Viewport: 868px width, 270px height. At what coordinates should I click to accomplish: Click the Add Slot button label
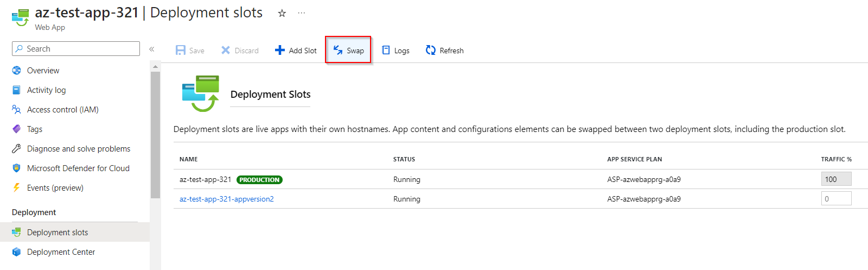tap(303, 51)
